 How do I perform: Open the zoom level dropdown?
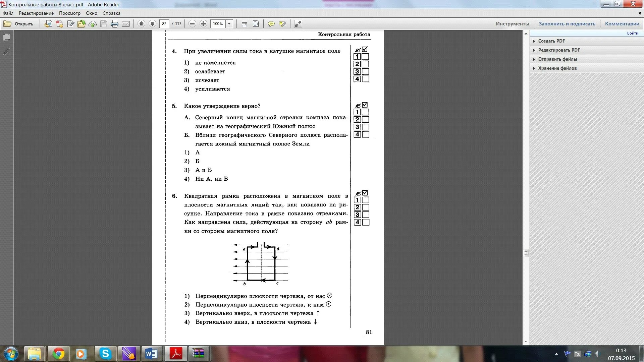pyautogui.click(x=229, y=24)
